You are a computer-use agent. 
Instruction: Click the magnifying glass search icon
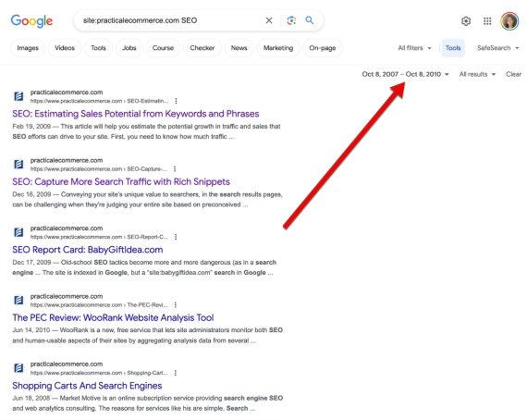tap(310, 20)
